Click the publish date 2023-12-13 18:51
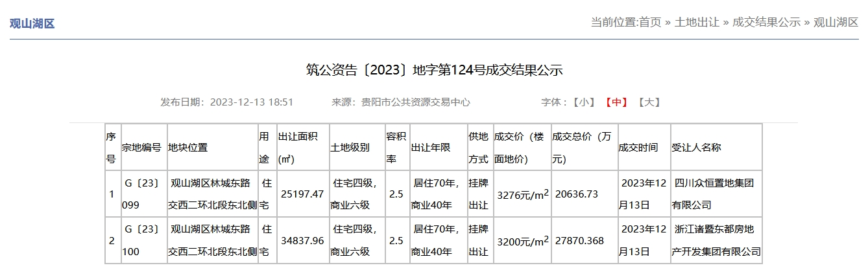The width and height of the screenshot is (868, 272). (252, 102)
